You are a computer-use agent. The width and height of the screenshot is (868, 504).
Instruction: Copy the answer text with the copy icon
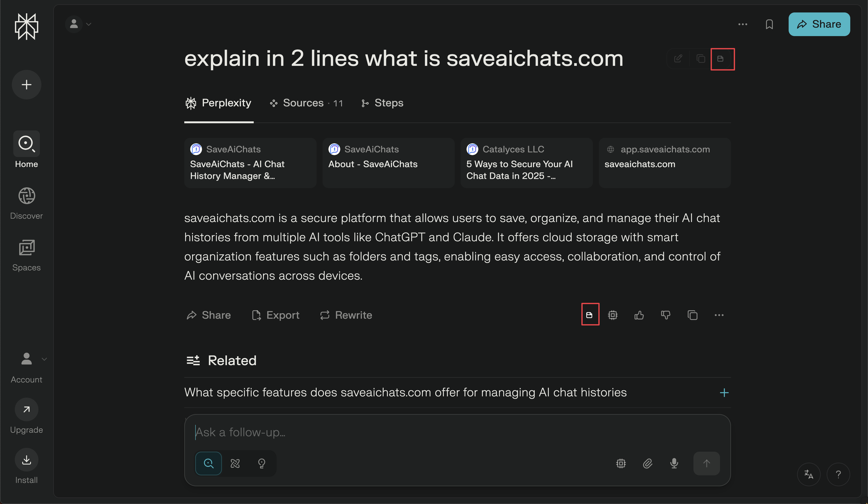[x=692, y=315]
